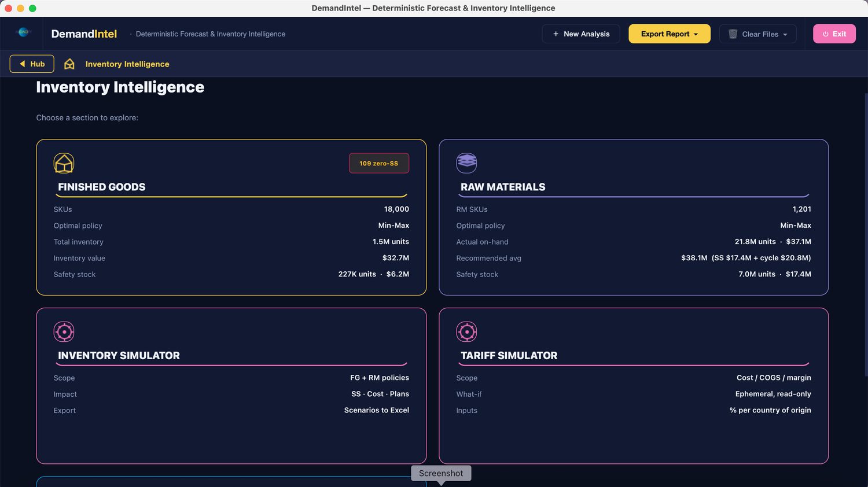Viewport: 868px width, 487px height.
Task: Click Raw Materials Min-Max policy value
Action: (x=796, y=226)
